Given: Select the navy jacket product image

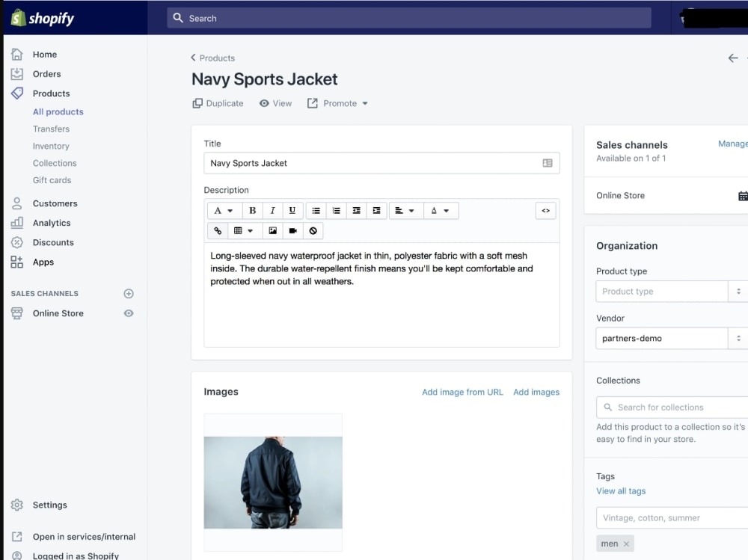Looking at the screenshot, I should [273, 482].
